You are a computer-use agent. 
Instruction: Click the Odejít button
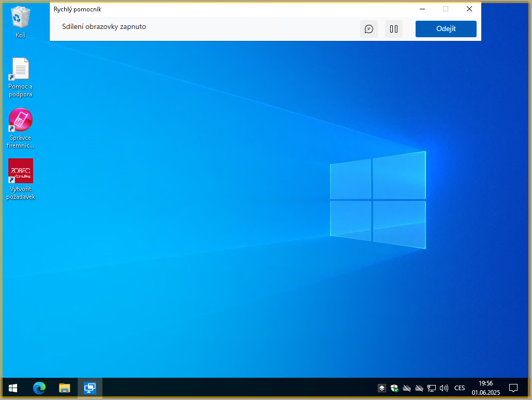coord(446,29)
